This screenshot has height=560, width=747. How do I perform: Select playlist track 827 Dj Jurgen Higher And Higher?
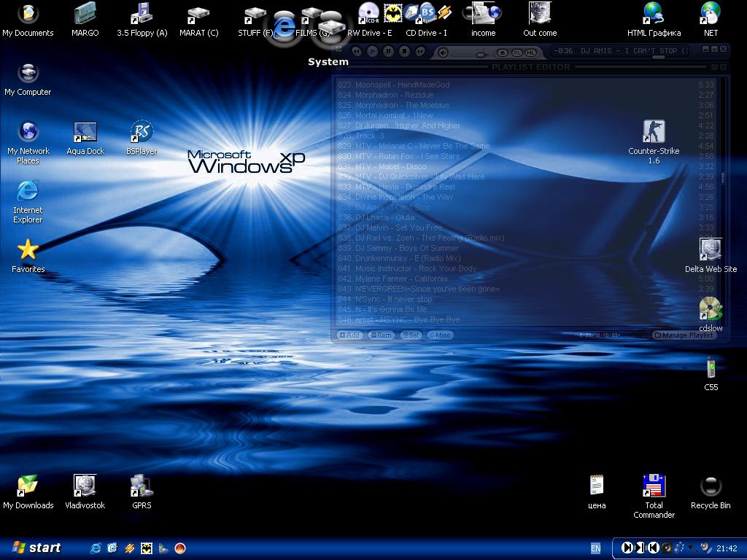(526, 125)
